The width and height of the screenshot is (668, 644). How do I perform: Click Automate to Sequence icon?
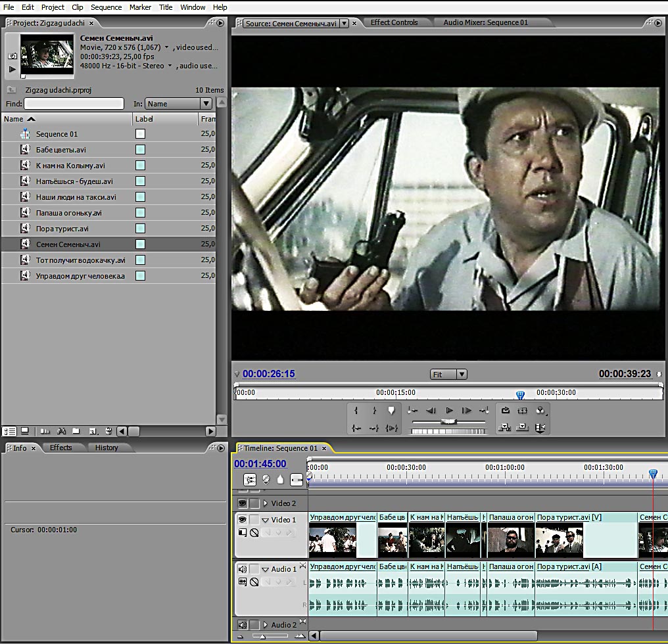pos(45,432)
